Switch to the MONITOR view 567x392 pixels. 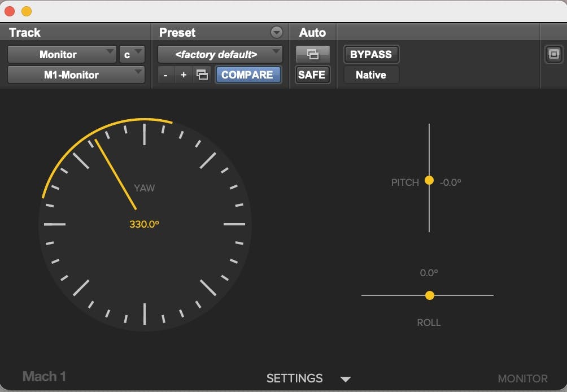pyautogui.click(x=522, y=379)
